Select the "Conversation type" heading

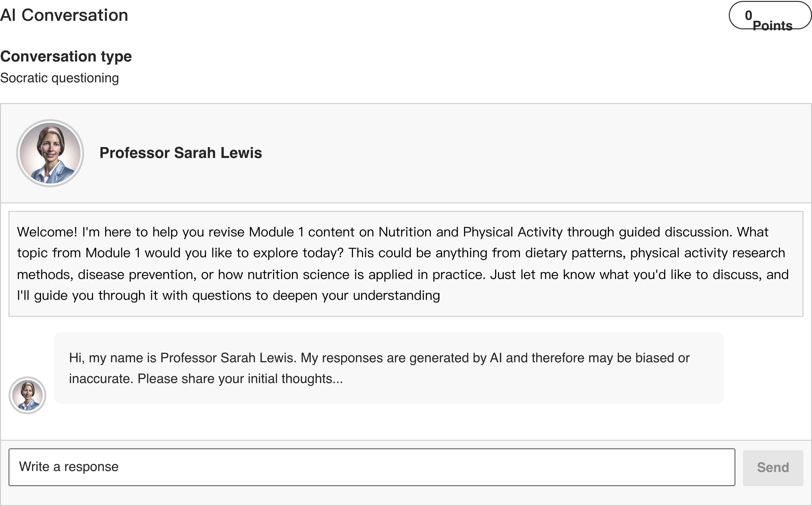[x=66, y=56]
